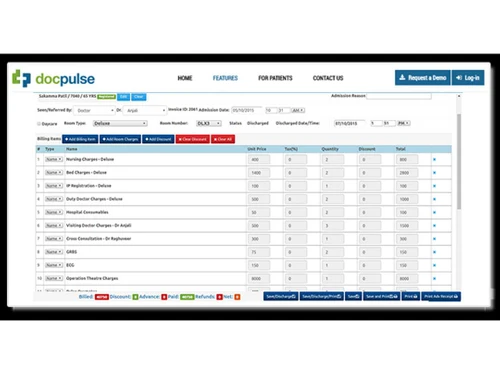Image resolution: width=500 pixels, height=375 pixels.
Task: Open the Room Number dropdown
Action: tap(209, 123)
